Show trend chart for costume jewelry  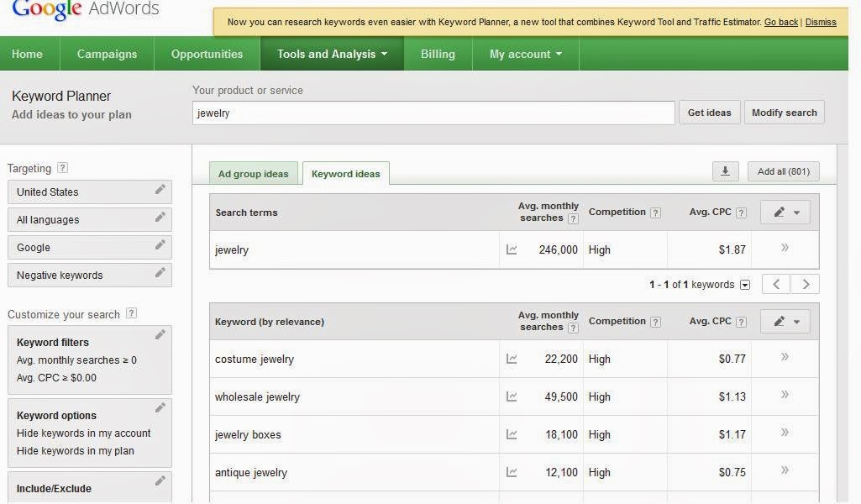click(x=512, y=359)
